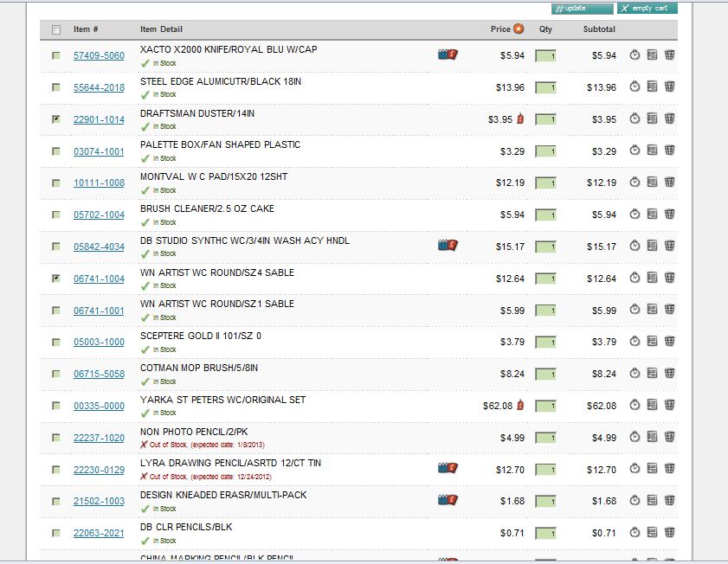The width and height of the screenshot is (728, 564).
Task: Open item link 21502-1003
Action: (x=99, y=502)
